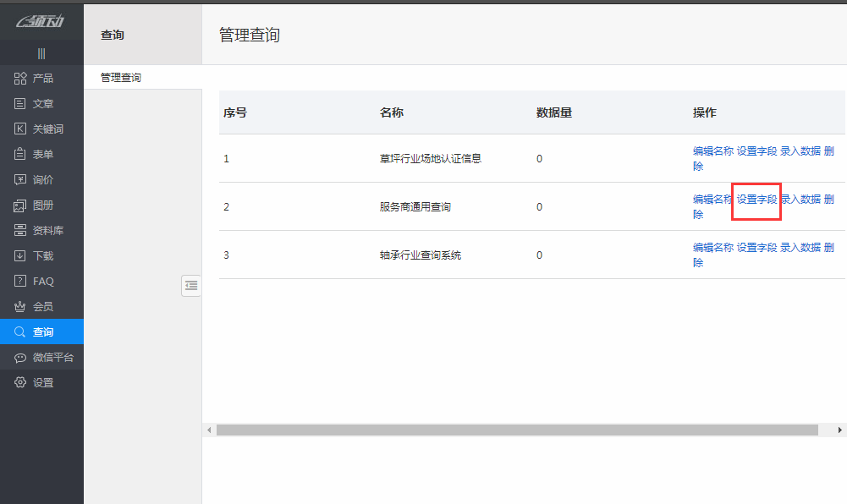Screen dimensions: 847x504
Task: Toggle the sidebar collapse control
Action: 41,52
